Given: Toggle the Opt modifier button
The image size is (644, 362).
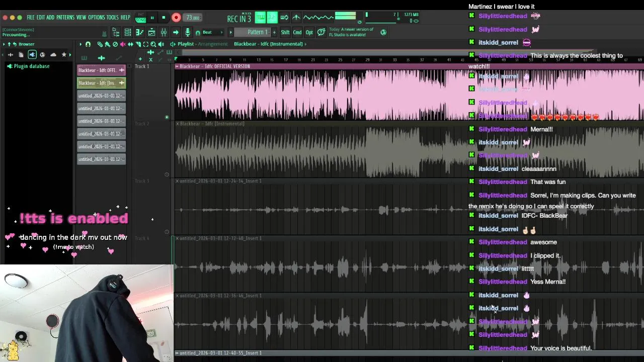Looking at the screenshot, I should tap(309, 32).
